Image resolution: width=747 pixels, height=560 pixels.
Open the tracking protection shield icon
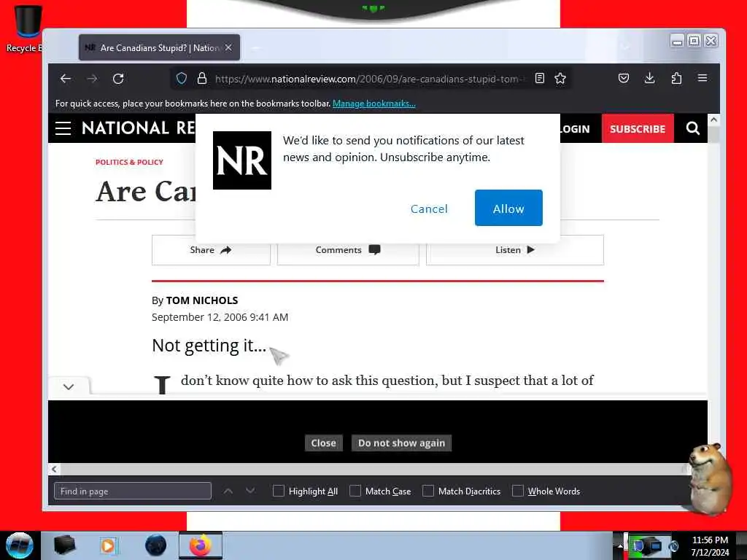(182, 79)
